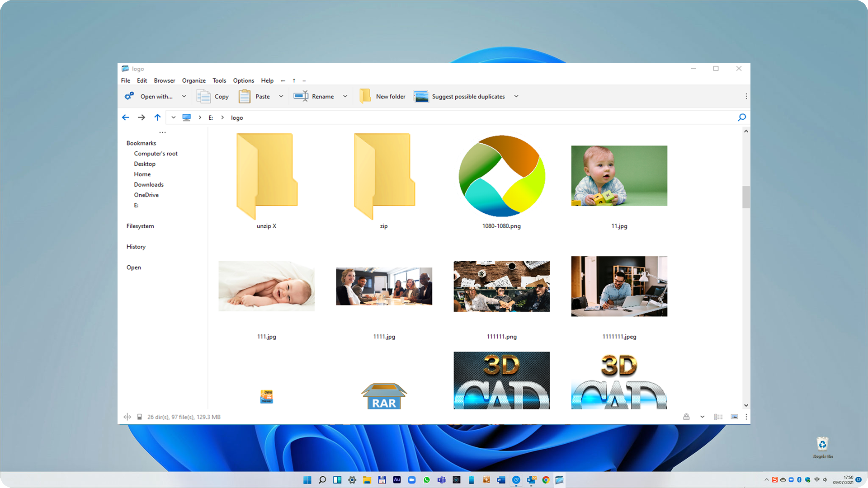Image resolution: width=868 pixels, height=488 pixels.
Task: Click the Paste clipboard icon
Action: point(245,96)
